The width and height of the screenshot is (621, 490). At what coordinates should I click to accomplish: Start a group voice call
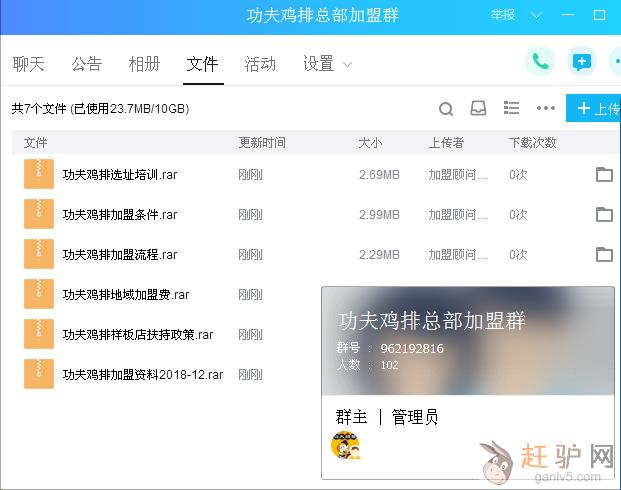point(540,62)
